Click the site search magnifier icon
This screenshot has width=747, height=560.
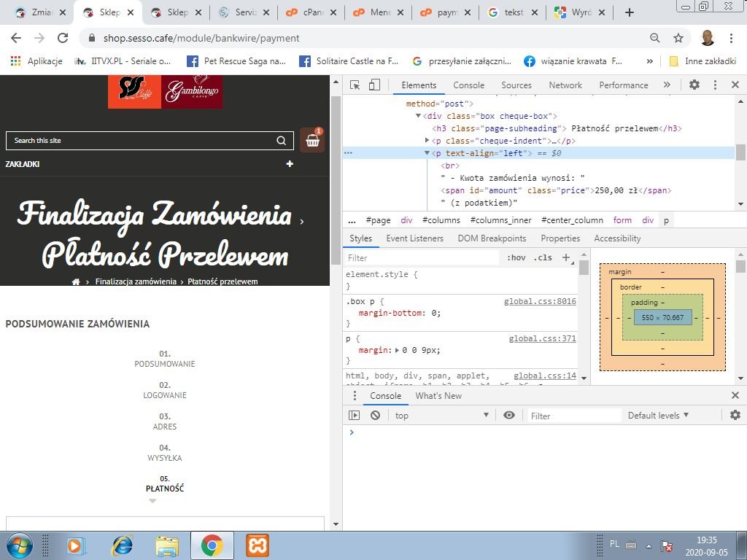[x=282, y=141]
